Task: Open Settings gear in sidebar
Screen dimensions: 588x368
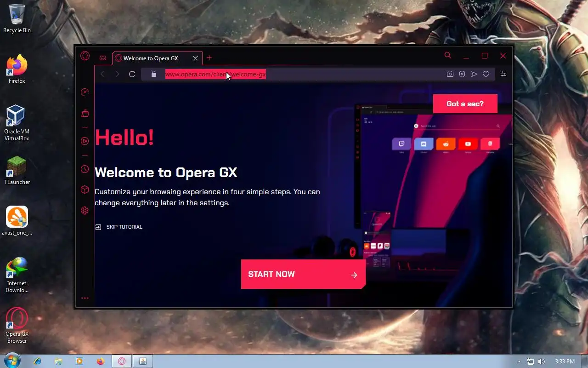Action: tap(85, 211)
